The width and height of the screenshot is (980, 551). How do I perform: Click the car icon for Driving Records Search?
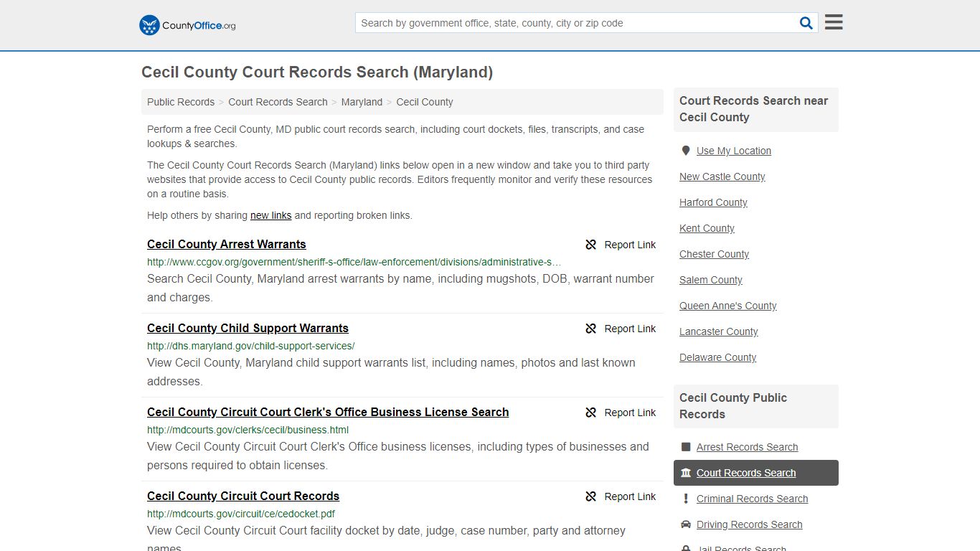(x=686, y=524)
